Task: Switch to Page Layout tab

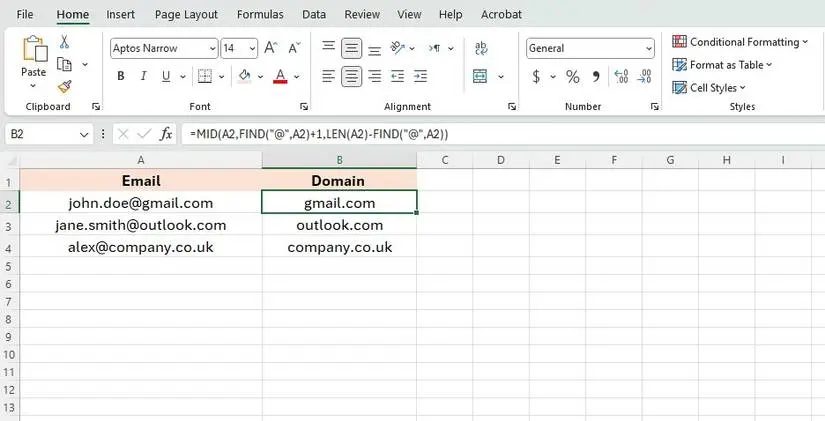Action: [x=186, y=14]
